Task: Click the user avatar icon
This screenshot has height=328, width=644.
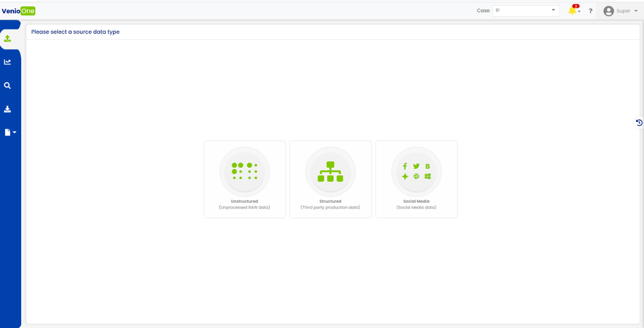Action: click(x=609, y=11)
